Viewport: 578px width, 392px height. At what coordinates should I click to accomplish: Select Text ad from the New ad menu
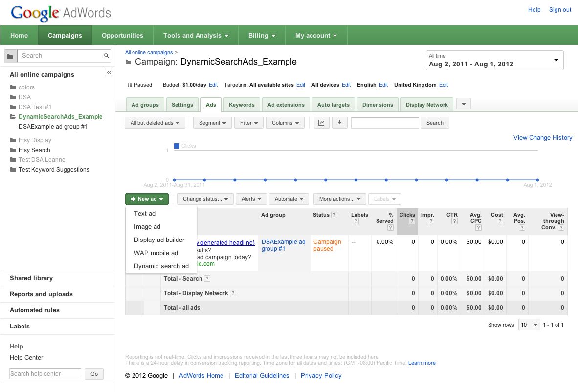point(161,213)
